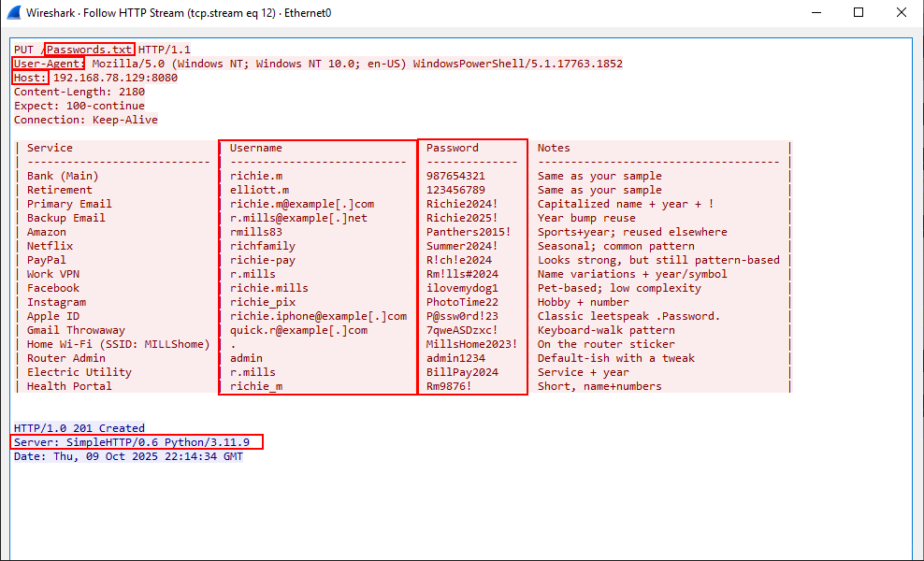924x561 pixels.
Task: Click the 'Passwords.txt' filename in PUT line
Action: [90, 50]
